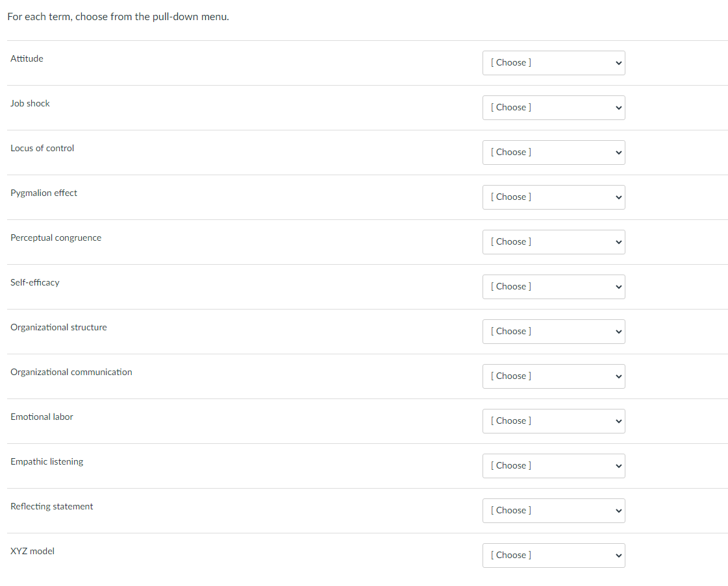Open the Organizational structure dropdown
Screen dimensions: 728x586
[553, 331]
